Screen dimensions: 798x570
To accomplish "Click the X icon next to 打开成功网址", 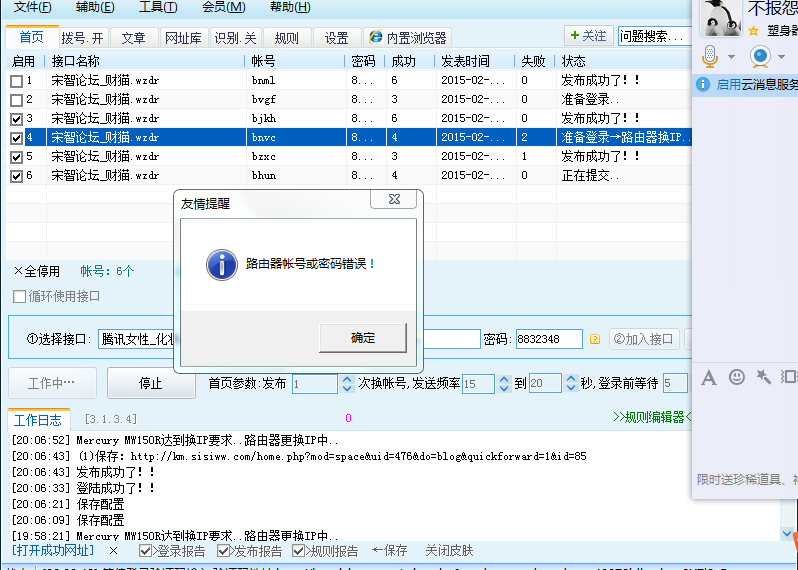I will point(113,551).
